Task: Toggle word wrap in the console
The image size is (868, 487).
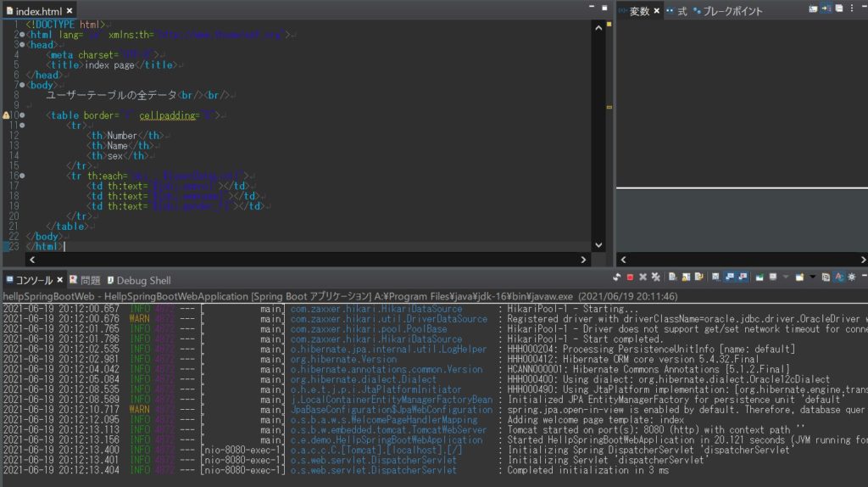Action: 699,277
